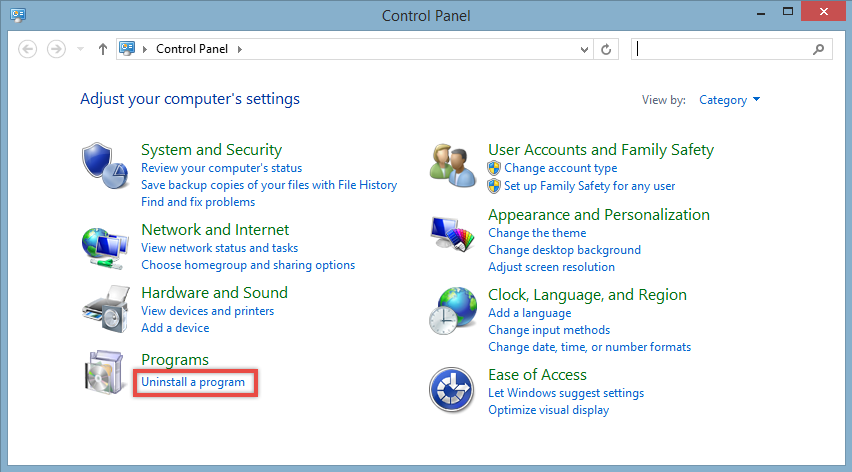Click the User Accounts people icon

pos(452,165)
